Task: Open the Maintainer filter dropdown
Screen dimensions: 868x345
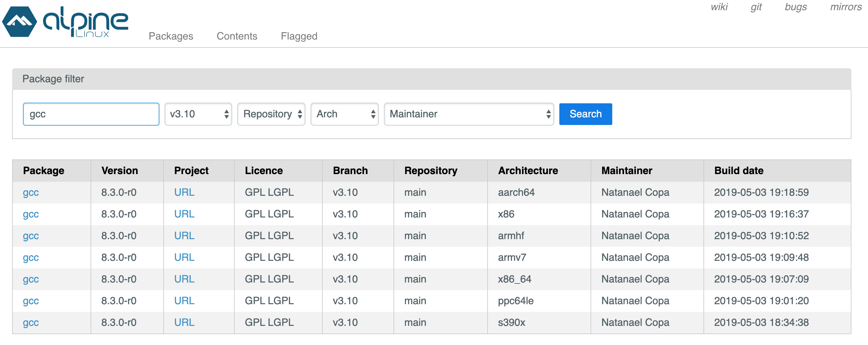Action: coord(468,114)
